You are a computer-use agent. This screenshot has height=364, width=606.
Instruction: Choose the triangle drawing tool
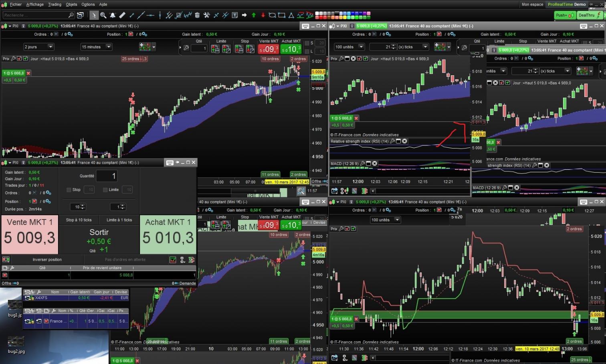point(291,15)
